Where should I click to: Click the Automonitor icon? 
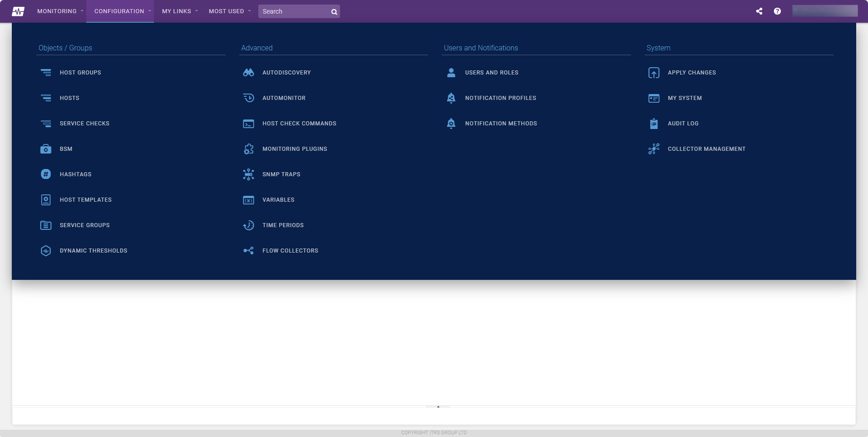click(x=248, y=98)
